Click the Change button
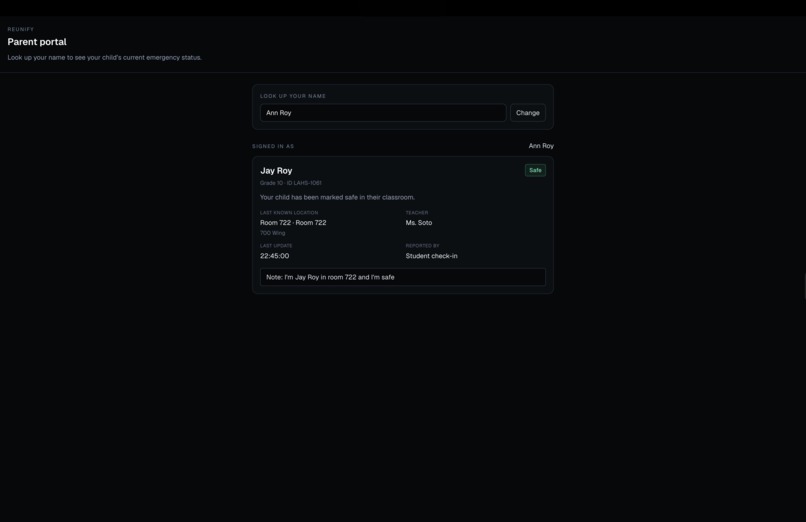 (x=527, y=113)
